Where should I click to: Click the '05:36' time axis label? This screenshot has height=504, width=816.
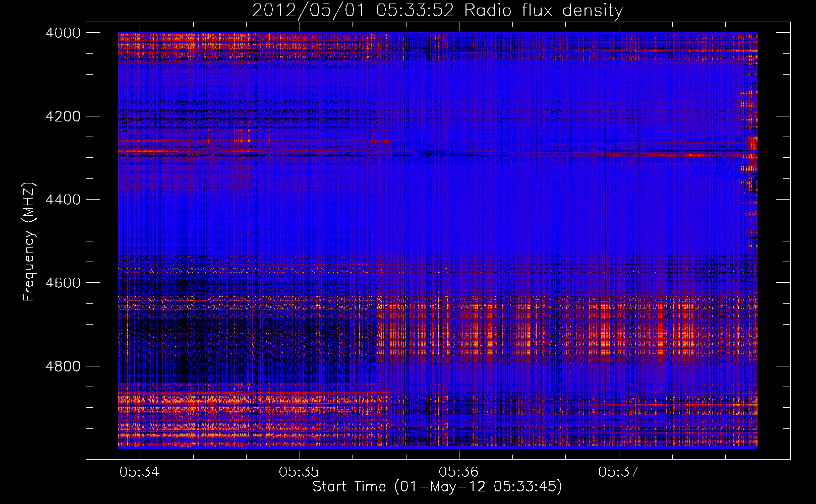tap(458, 472)
